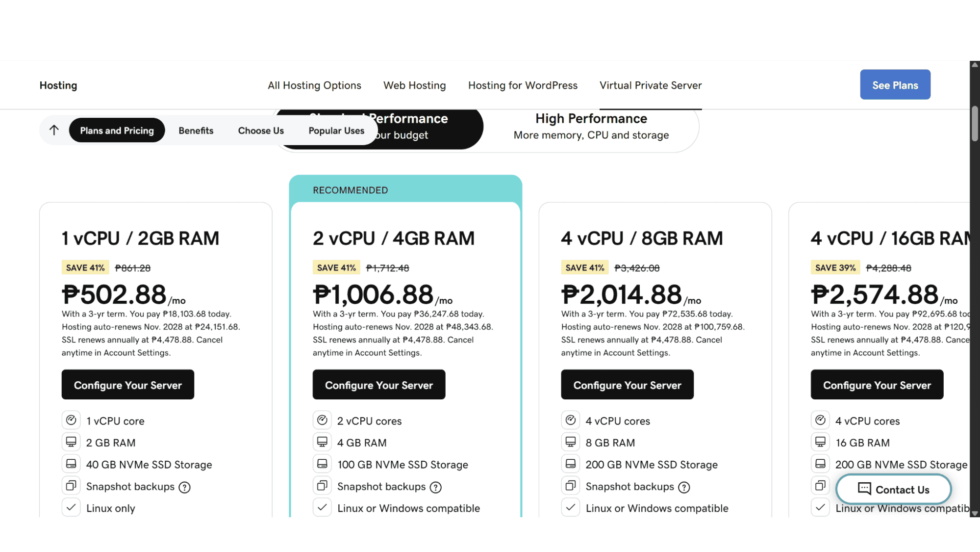Click the 40 GB NVMe storage icon
Screen dimensions: 980x552
click(71, 463)
